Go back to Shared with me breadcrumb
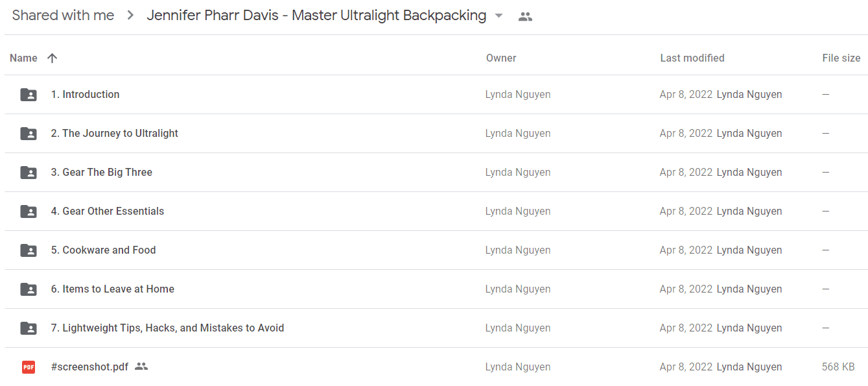This screenshot has height=386, width=868. (63, 16)
